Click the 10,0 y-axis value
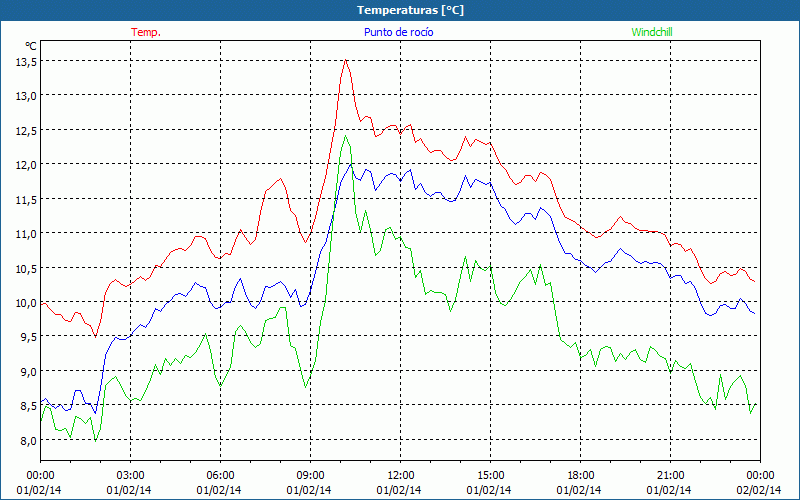 tap(26, 302)
